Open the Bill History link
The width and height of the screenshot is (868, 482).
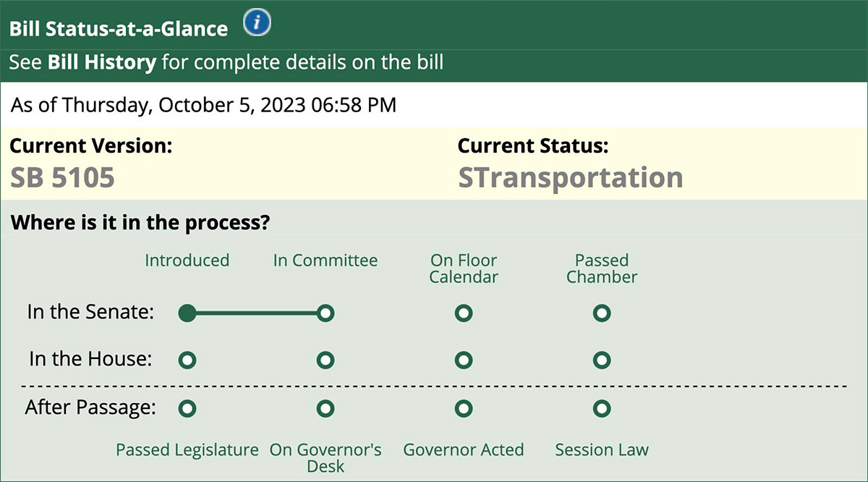click(102, 62)
